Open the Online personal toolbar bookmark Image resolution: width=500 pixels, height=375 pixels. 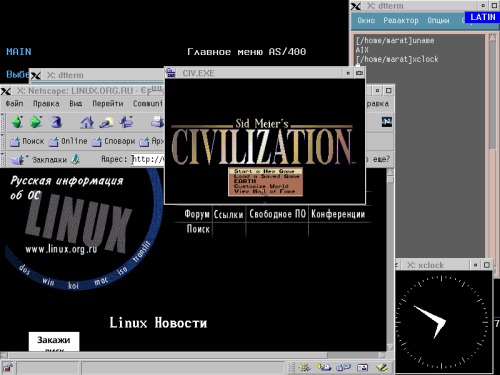pos(68,142)
